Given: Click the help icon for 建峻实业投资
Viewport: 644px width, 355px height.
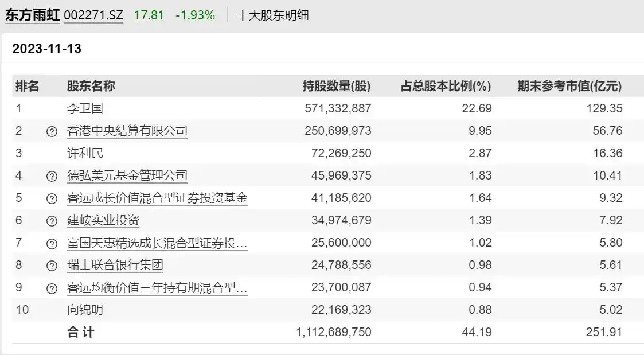Looking at the screenshot, I should pos(52,221).
